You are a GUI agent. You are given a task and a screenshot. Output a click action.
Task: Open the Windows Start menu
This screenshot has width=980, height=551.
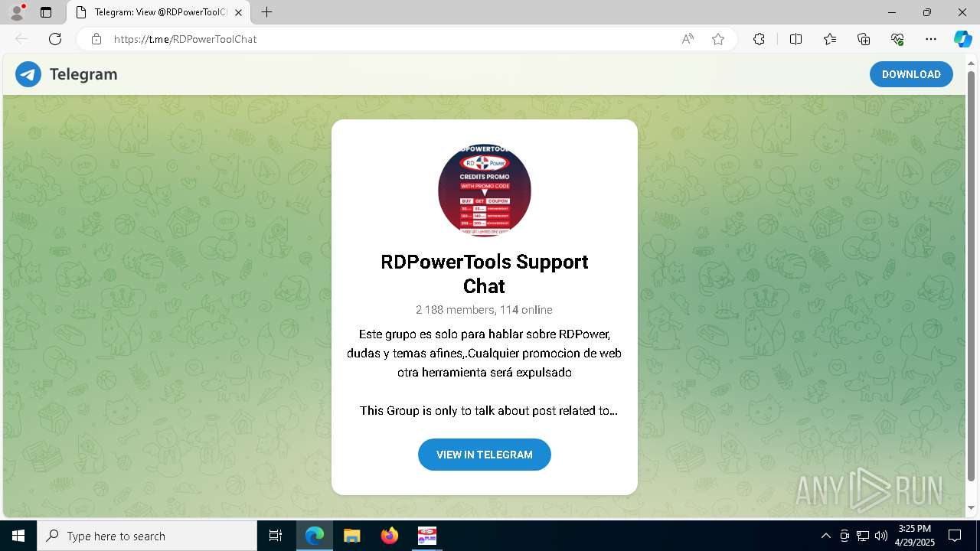(x=18, y=536)
